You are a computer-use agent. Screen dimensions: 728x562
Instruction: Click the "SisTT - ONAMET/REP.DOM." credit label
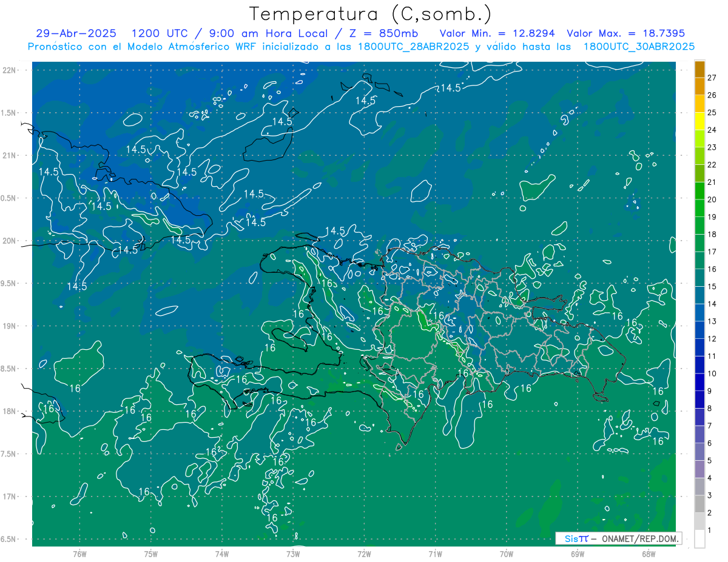(619, 538)
